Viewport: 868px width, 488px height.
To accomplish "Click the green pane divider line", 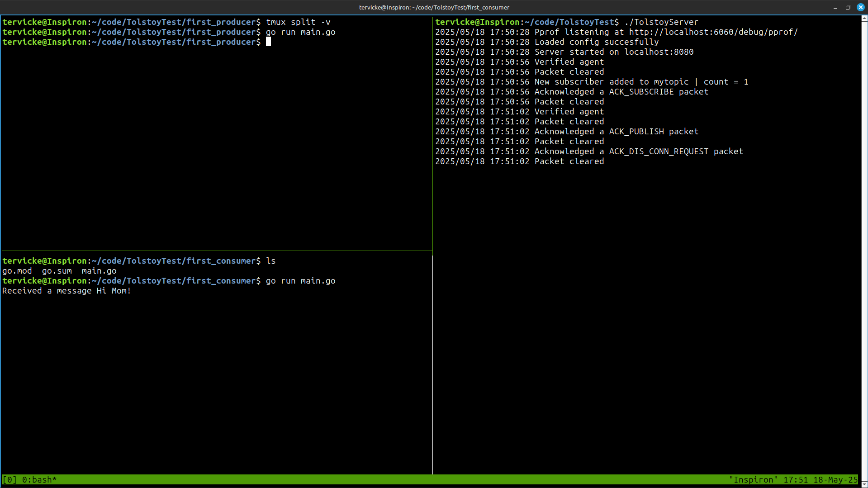I will (217, 250).
